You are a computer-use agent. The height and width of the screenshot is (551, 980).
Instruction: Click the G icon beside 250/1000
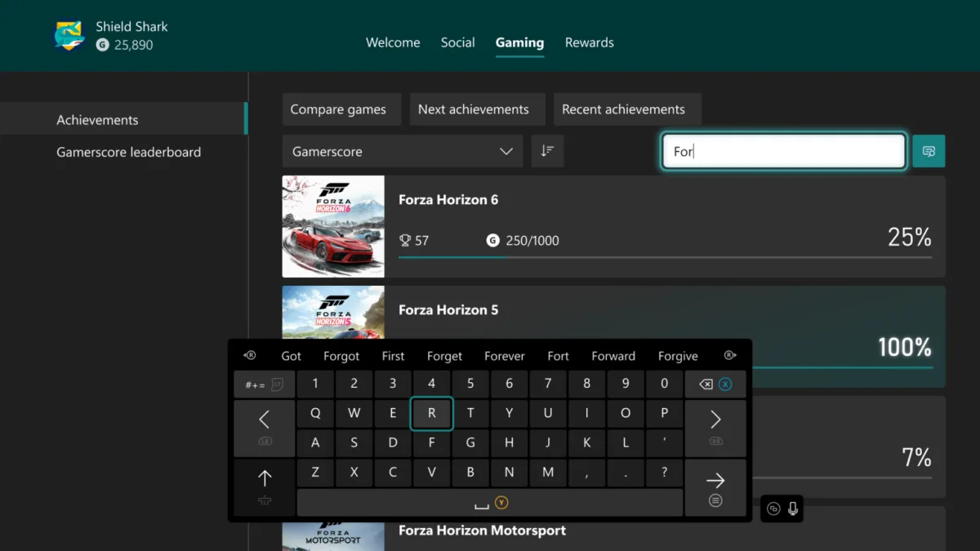[492, 241]
